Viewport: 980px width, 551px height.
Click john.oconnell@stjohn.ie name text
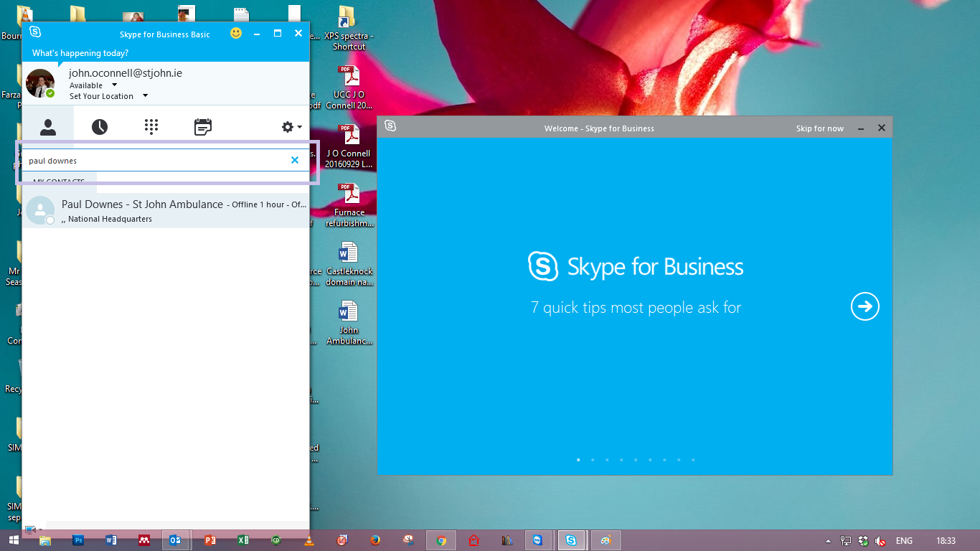[126, 72]
